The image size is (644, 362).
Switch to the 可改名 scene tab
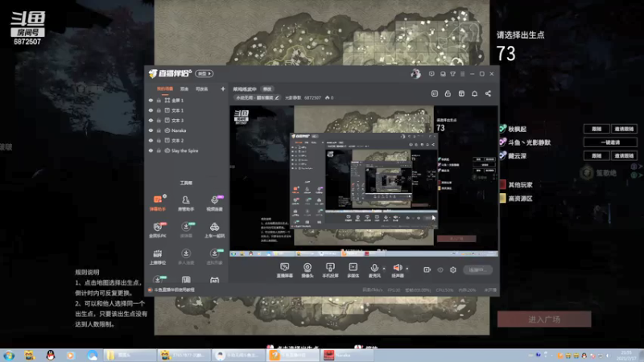pyautogui.click(x=202, y=88)
